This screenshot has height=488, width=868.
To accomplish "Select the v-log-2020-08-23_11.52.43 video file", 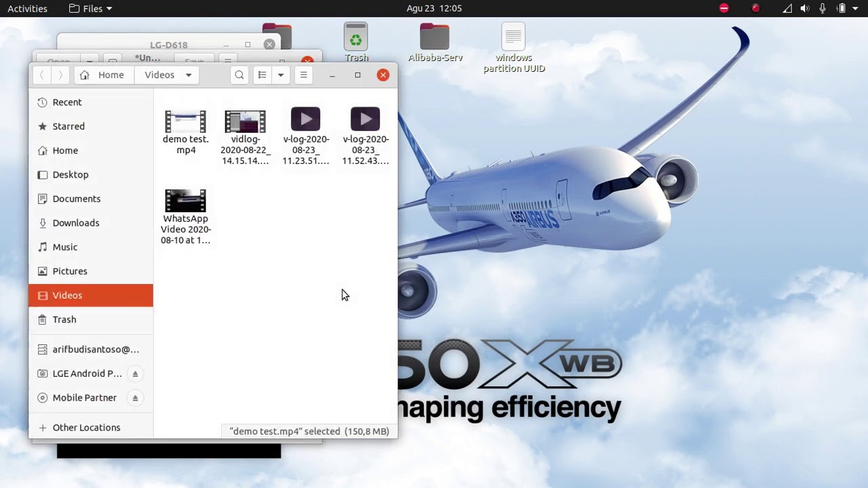I will [x=366, y=136].
